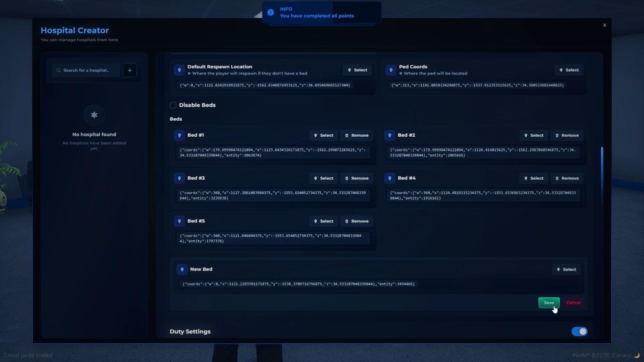This screenshot has width=644, height=362.
Task: Click the plus icon to add hospital
Action: (129, 70)
